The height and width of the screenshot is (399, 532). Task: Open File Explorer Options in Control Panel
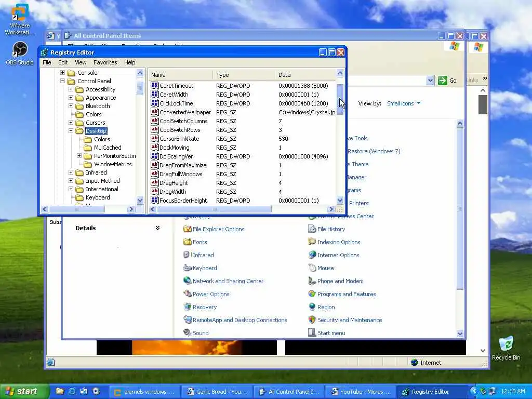[x=214, y=229]
